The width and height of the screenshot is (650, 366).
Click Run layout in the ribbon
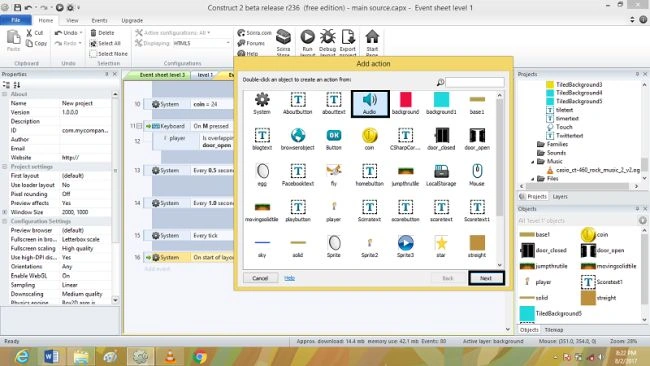[x=307, y=43]
